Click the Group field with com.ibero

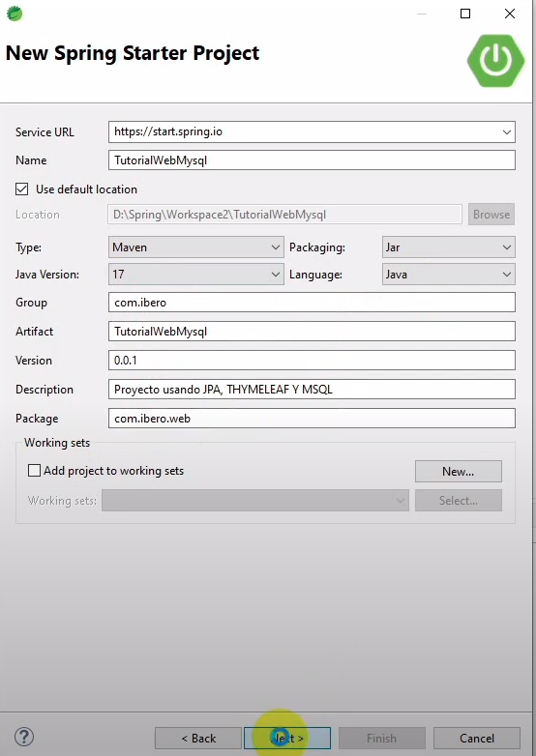tap(312, 303)
